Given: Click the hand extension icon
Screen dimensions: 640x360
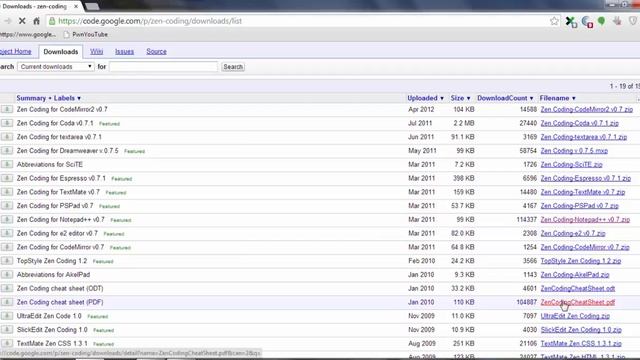Looking at the screenshot, I should 617,21.
